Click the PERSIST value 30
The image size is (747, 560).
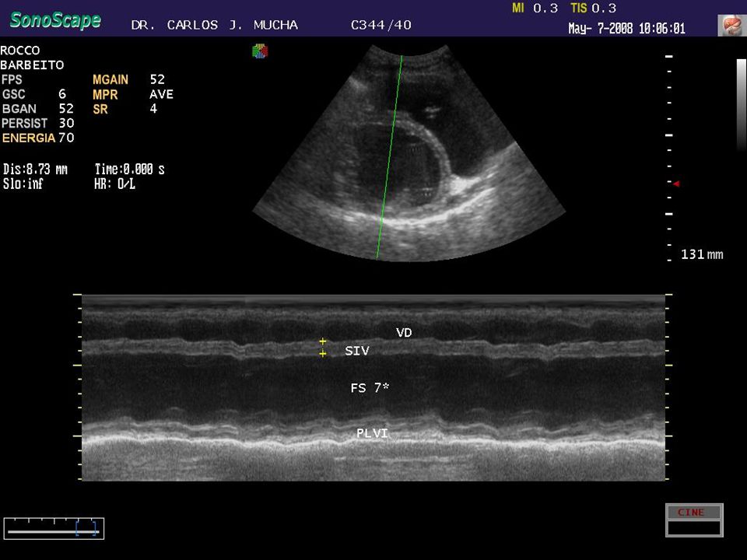[66, 124]
